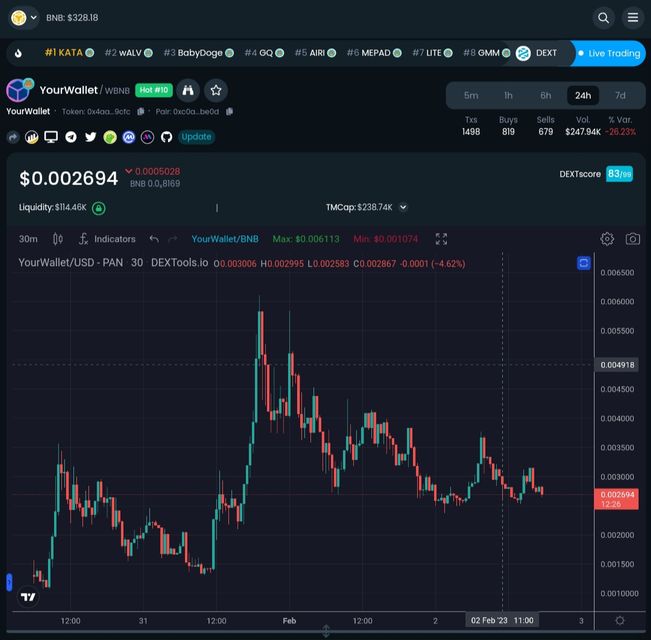Open hot pair #6 MEPAD
Screen dimensions: 651x640
374,53
